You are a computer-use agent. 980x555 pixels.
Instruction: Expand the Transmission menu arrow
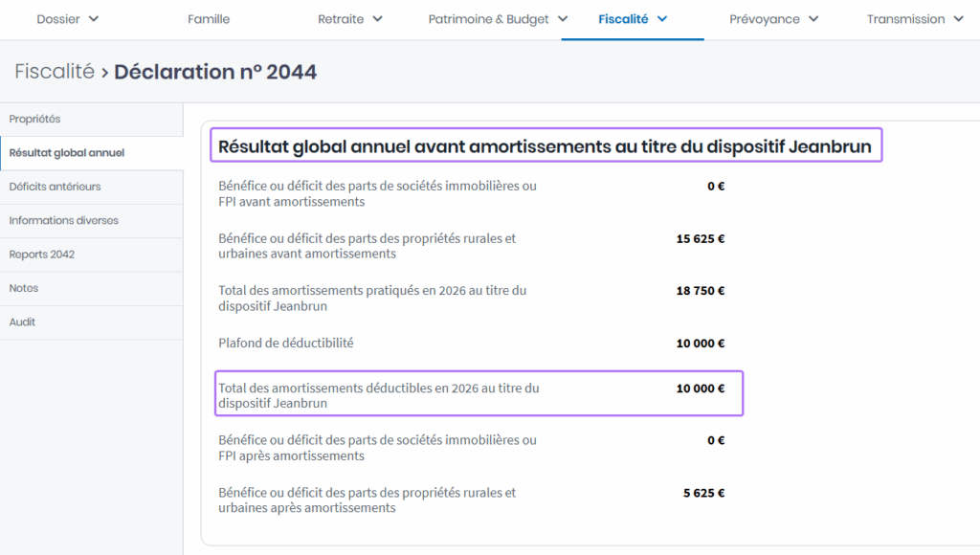[959, 19]
